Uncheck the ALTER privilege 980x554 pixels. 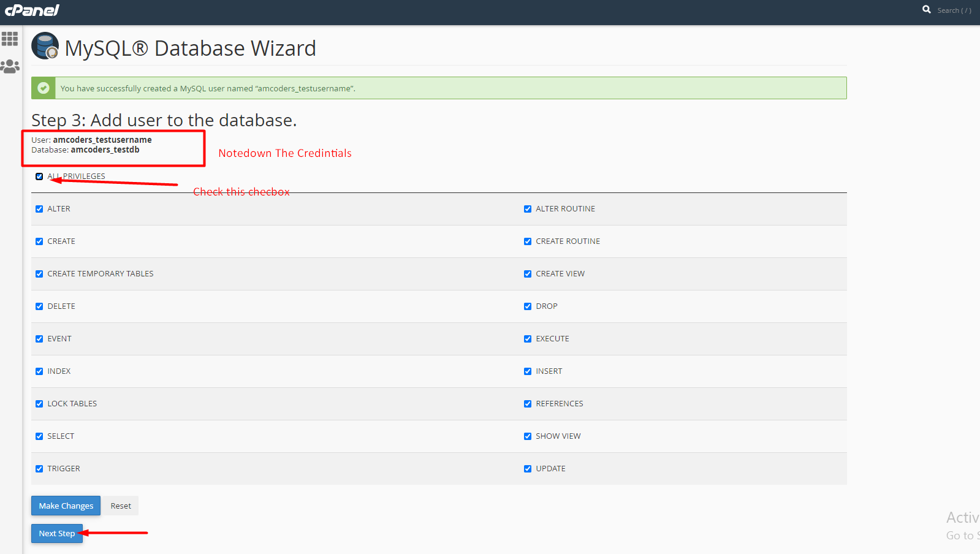[x=39, y=209]
